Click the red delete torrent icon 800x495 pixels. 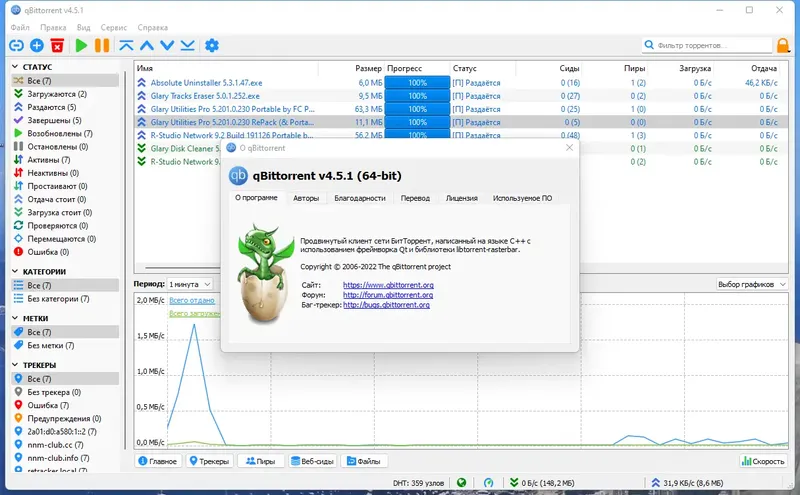click(57, 45)
